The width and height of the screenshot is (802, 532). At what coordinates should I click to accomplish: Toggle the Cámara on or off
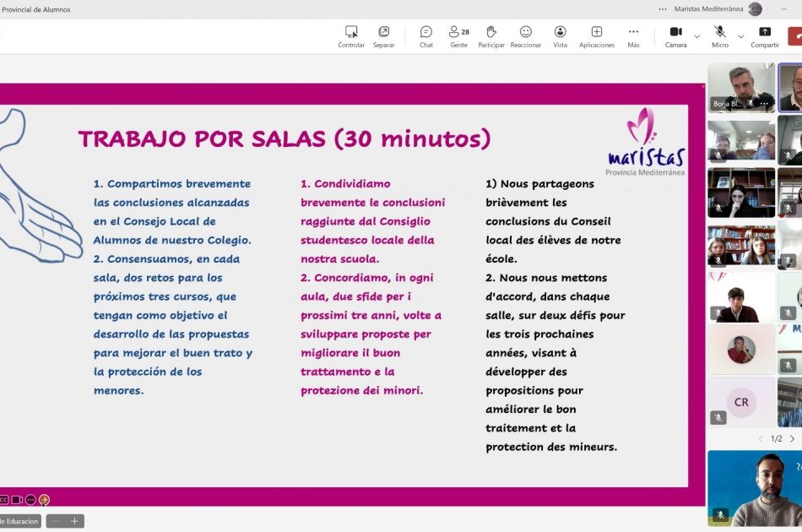675,35
